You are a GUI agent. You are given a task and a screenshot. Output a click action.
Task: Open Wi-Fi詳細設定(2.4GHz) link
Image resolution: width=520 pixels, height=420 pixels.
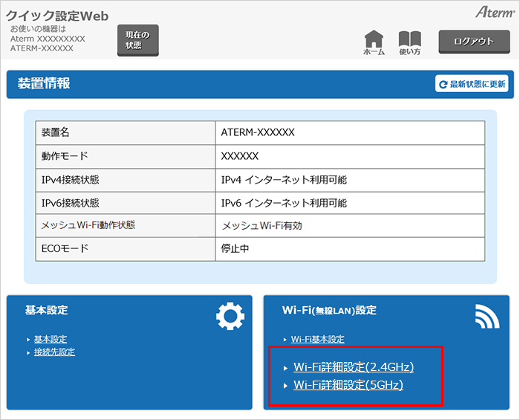354,367
